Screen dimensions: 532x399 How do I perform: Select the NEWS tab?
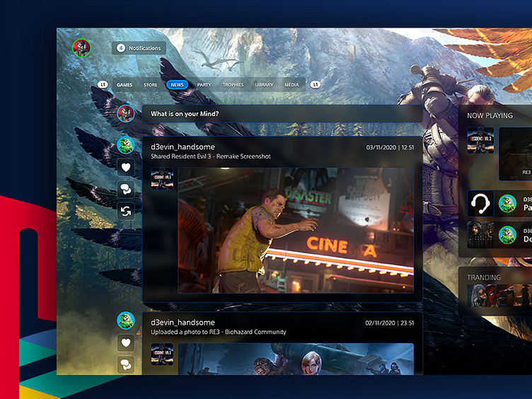177,85
